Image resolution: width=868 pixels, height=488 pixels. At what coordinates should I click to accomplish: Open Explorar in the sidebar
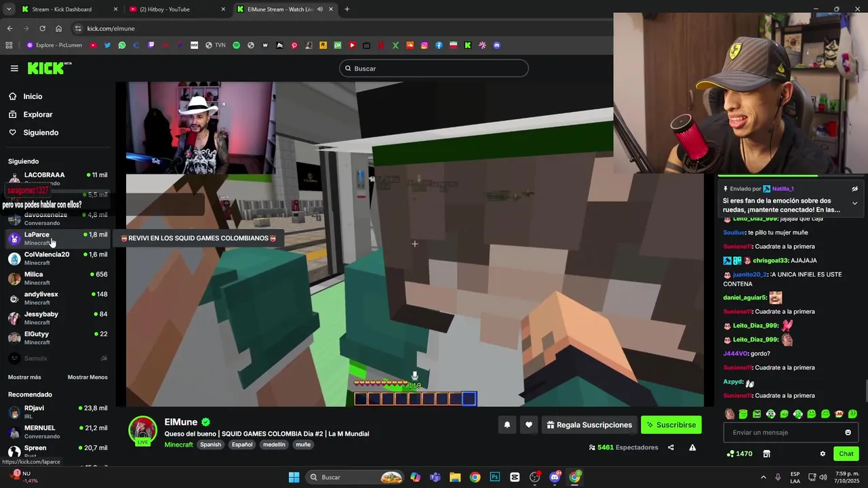point(37,115)
